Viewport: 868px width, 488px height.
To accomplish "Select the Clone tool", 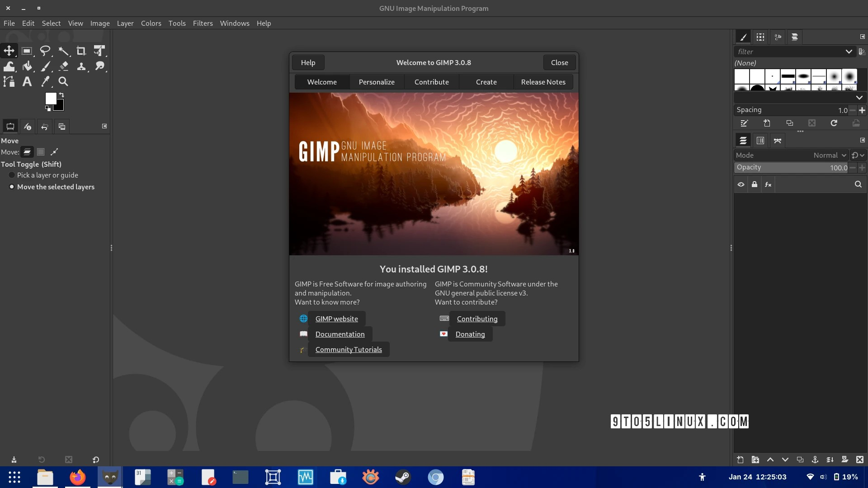I will pos(81,66).
